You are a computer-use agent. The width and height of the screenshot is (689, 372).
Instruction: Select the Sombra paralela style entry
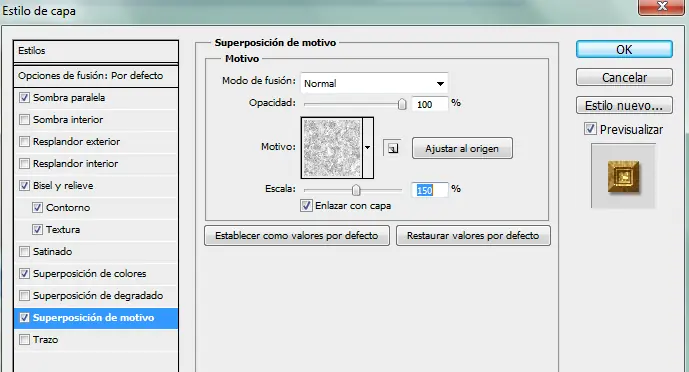(x=69, y=98)
